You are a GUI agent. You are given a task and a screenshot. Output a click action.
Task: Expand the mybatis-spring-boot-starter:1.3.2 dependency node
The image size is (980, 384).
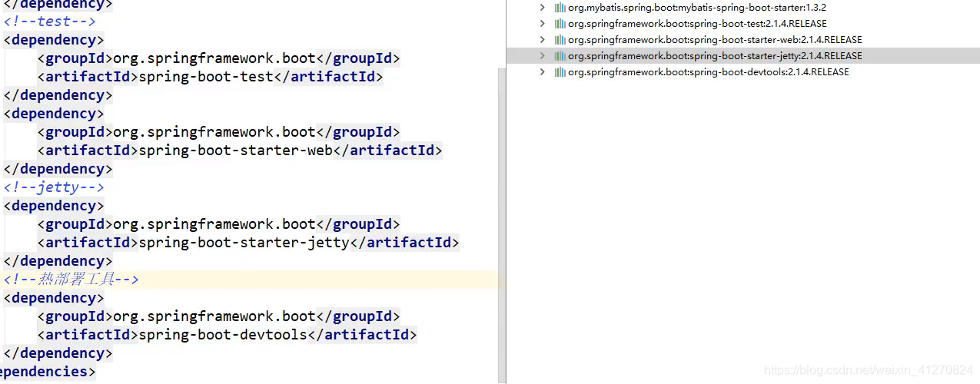543,8
